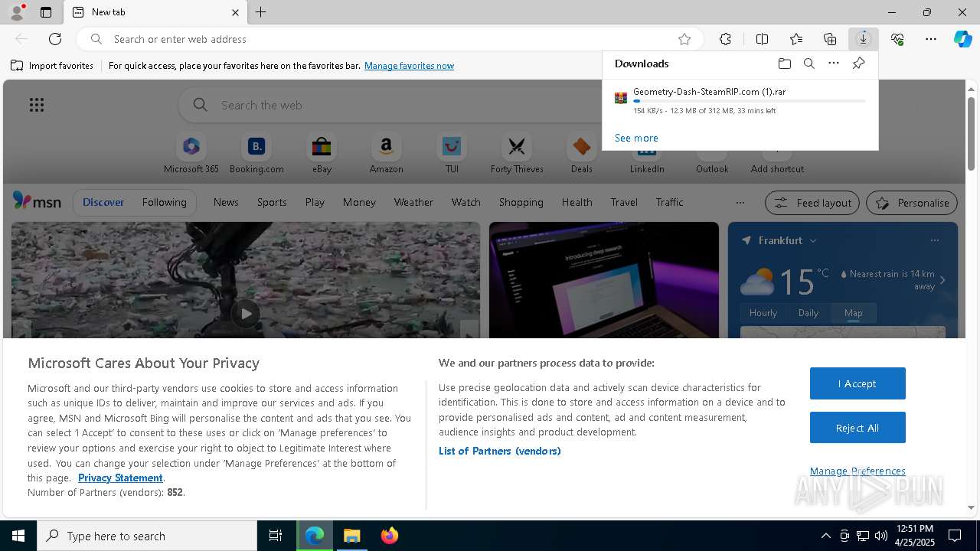Viewport: 980px width, 551px height.
Task: Open Feed layout options
Action: pyautogui.click(x=812, y=203)
